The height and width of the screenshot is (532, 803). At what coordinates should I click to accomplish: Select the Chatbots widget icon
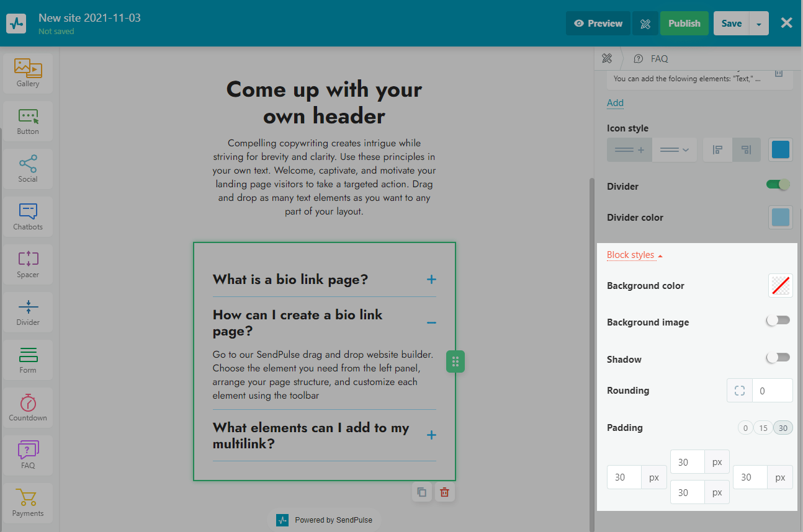(28, 216)
